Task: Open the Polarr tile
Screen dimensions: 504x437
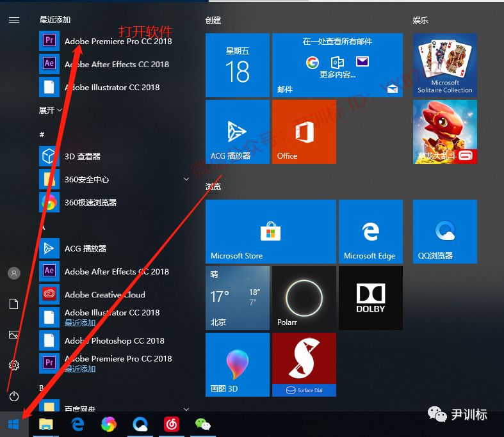Action: tap(304, 298)
